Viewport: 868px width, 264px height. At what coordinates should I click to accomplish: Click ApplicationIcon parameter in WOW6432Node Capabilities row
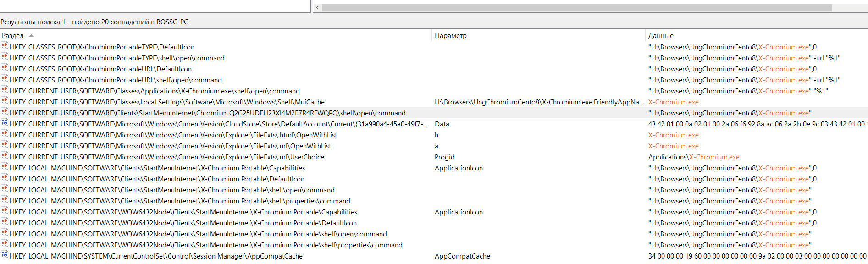(459, 212)
